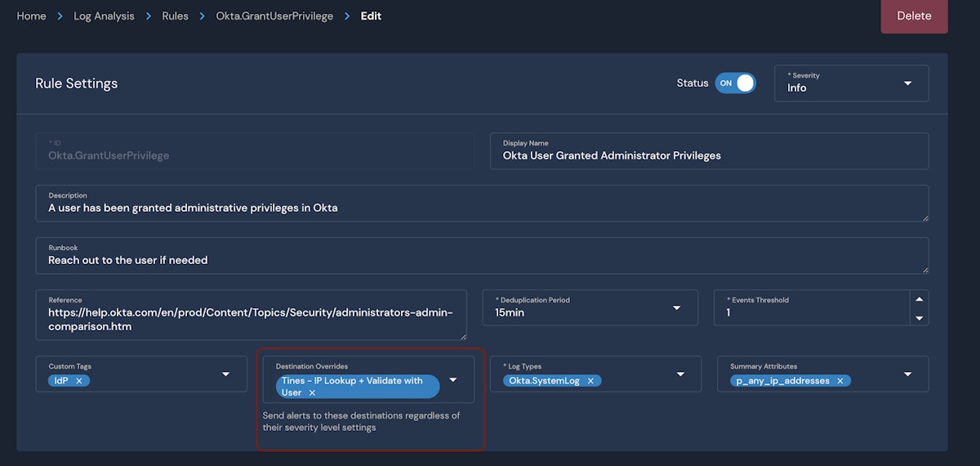Screen dimensions: 980x466
Task: Decrease the Events Threshold value
Action: coord(920,318)
